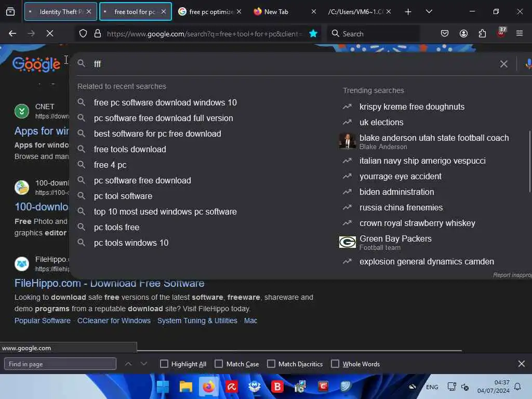Open File Explorer from taskbar

point(185,387)
